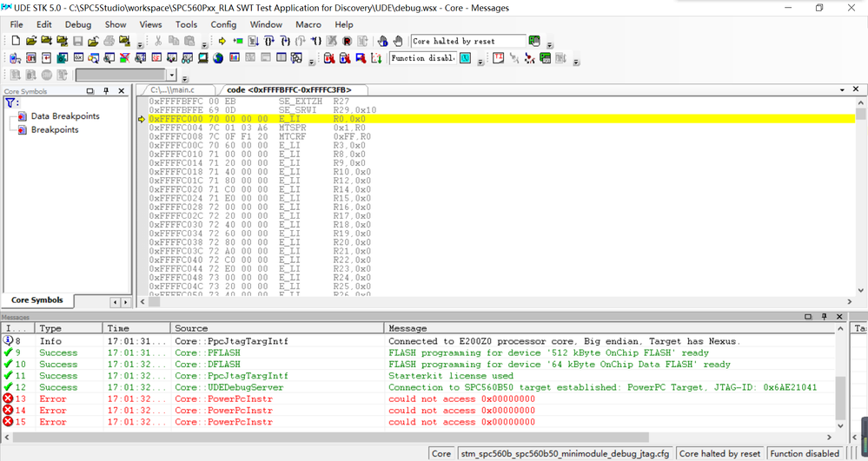Click the globe icon in views toolbar
This screenshot has width=868, height=461.
(218, 58)
